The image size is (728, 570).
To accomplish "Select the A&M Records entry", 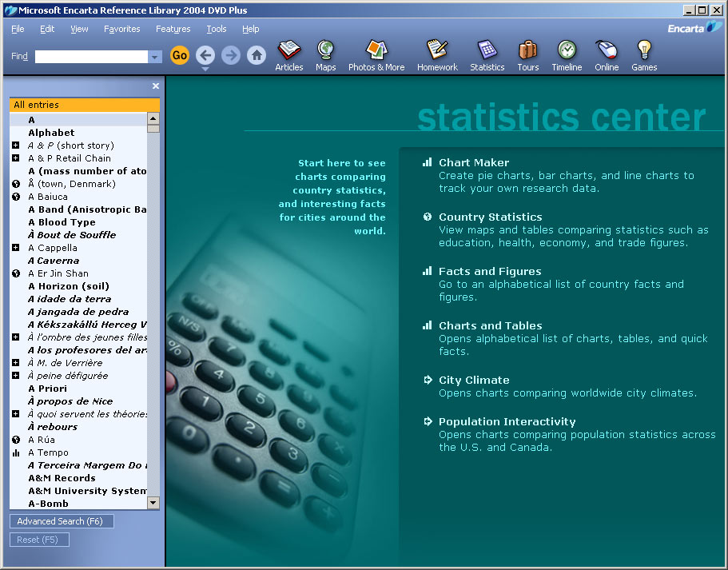I will click(62, 478).
